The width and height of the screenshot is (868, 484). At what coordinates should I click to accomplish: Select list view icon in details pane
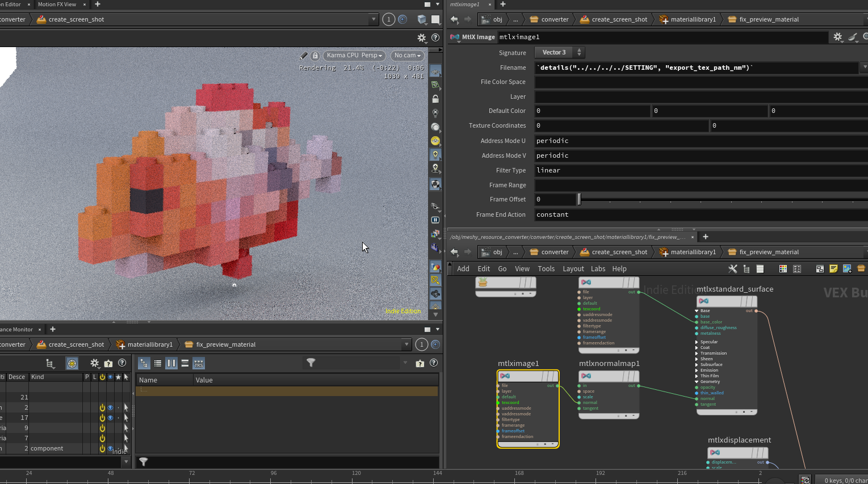(x=158, y=364)
